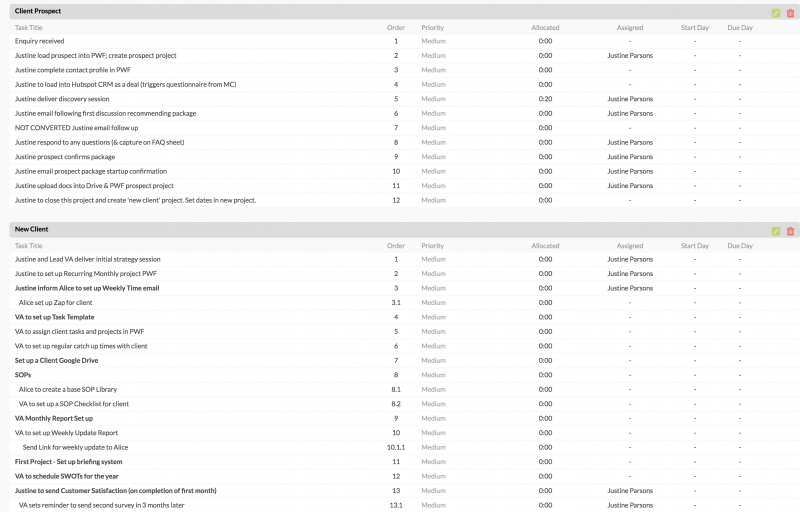Image resolution: width=800 pixels, height=512 pixels.
Task: Click the red trash icon for Client Prospect
Action: click(790, 13)
